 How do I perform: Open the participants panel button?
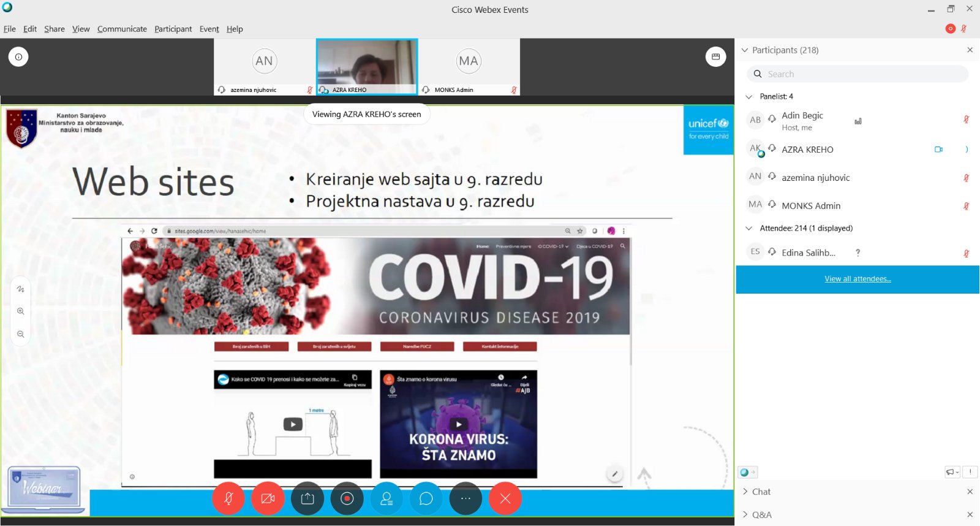point(386,499)
